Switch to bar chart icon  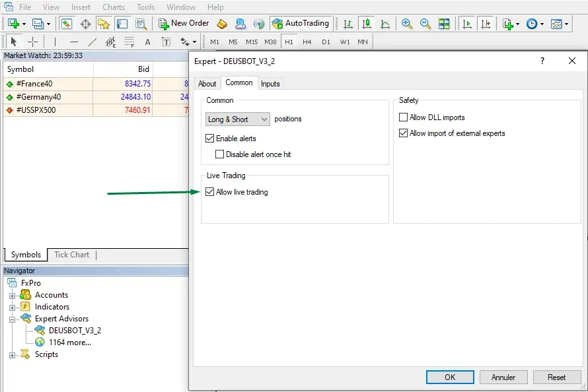[x=348, y=24]
